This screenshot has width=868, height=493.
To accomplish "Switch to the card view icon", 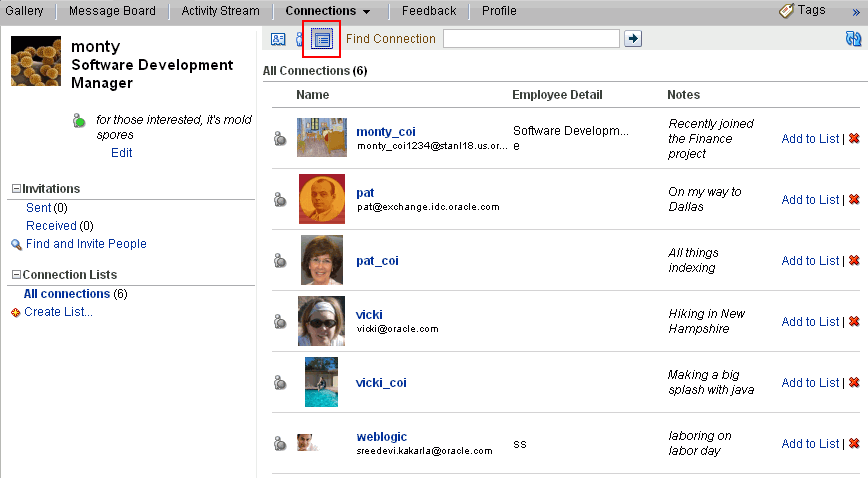I will pos(278,39).
